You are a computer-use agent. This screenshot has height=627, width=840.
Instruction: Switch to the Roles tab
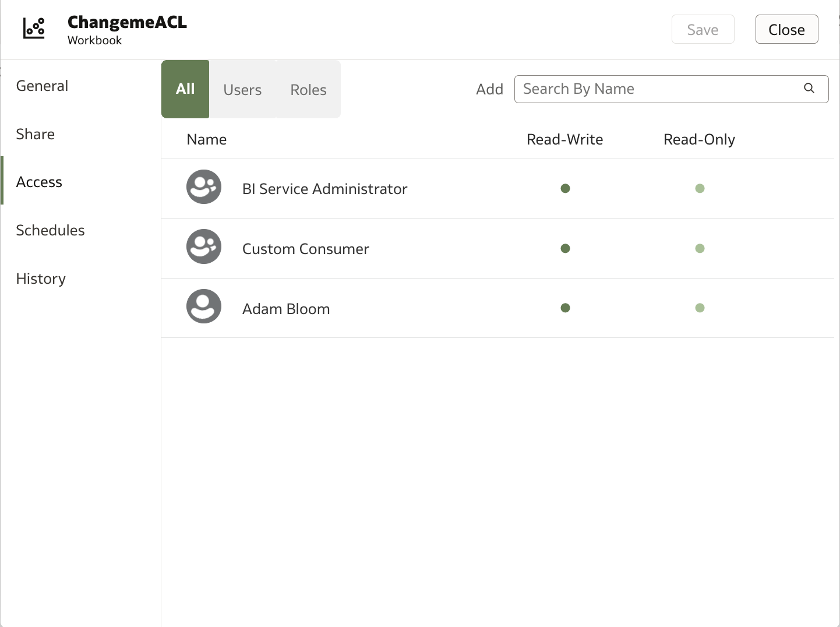pos(308,89)
